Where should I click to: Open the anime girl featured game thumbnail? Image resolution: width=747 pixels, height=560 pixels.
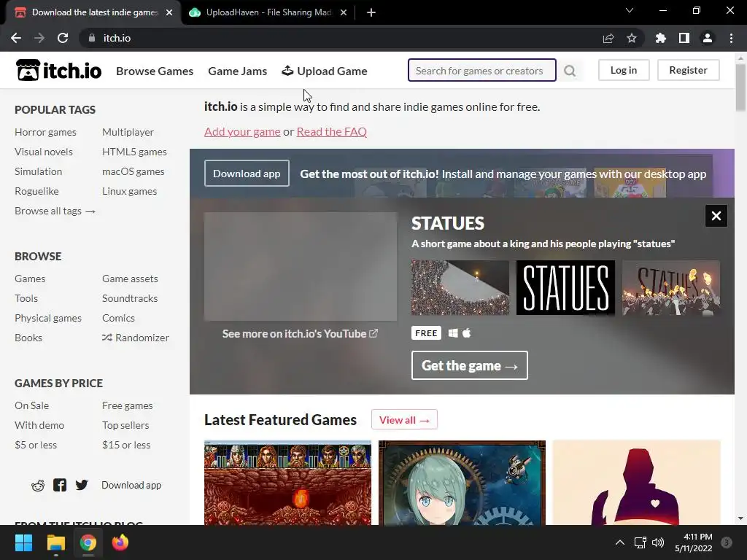click(462, 483)
